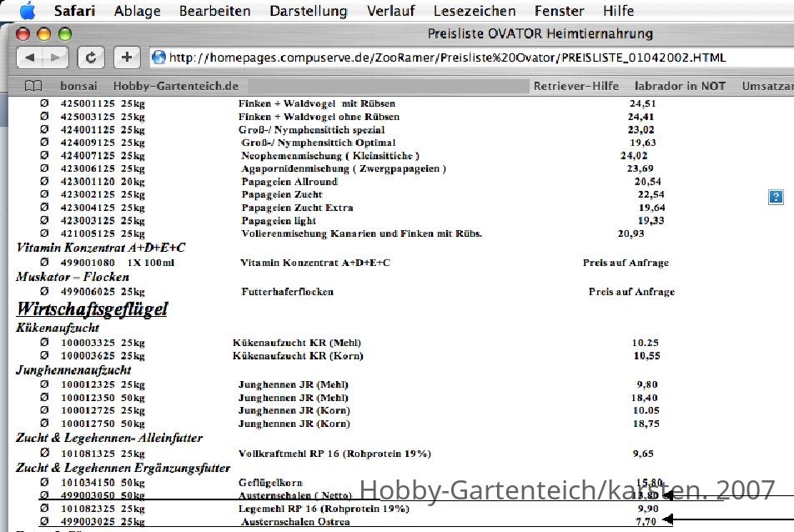The height and width of the screenshot is (532, 794).
Task: Click Volierenmischung Kanarien und Finken mit Rübs.
Action: coord(362,233)
